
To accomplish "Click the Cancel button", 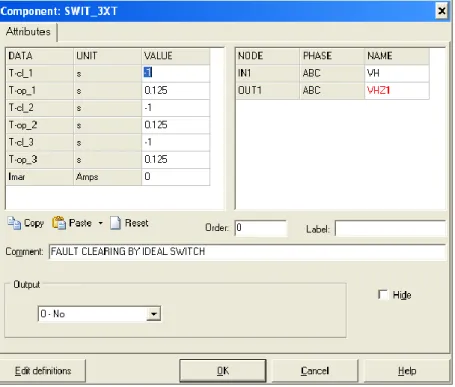I will pyautogui.click(x=315, y=371).
